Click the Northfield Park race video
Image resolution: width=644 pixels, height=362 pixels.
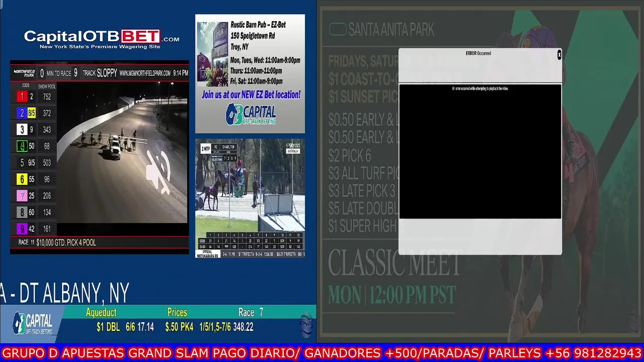click(122, 152)
